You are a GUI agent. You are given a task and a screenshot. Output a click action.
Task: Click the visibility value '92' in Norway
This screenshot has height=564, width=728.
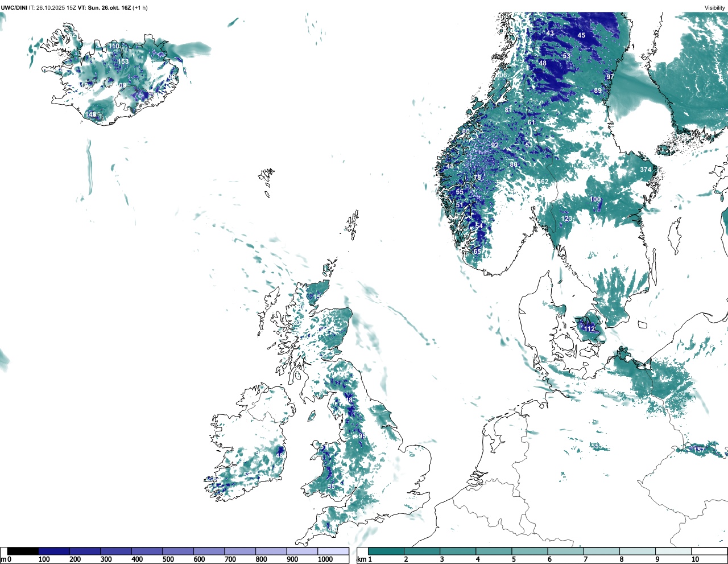[x=495, y=145]
